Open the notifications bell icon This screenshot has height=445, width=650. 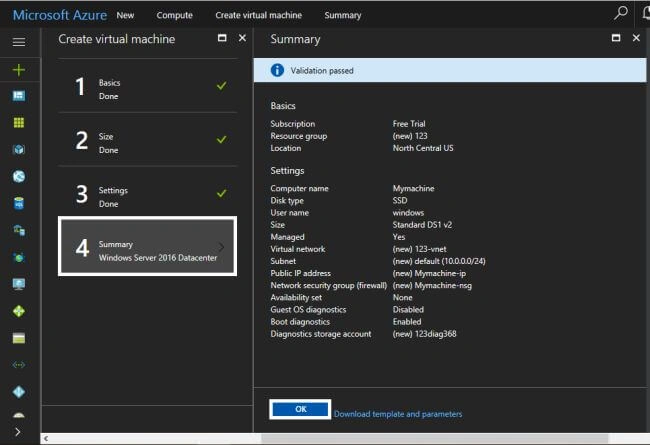tap(646, 13)
